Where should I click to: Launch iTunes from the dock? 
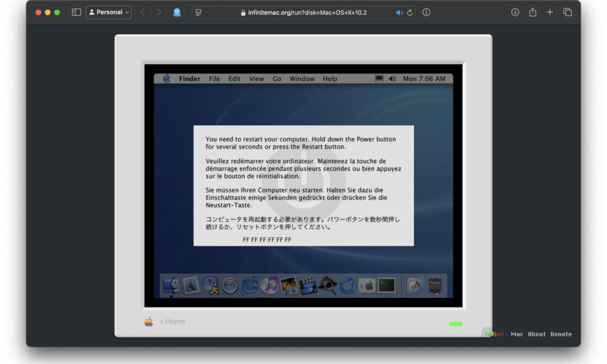pyautogui.click(x=269, y=286)
